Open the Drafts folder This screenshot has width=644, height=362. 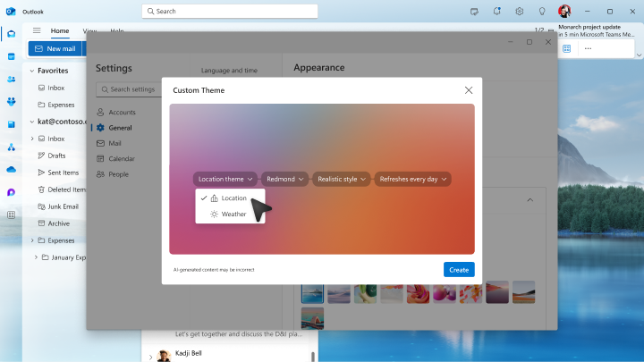(52, 156)
